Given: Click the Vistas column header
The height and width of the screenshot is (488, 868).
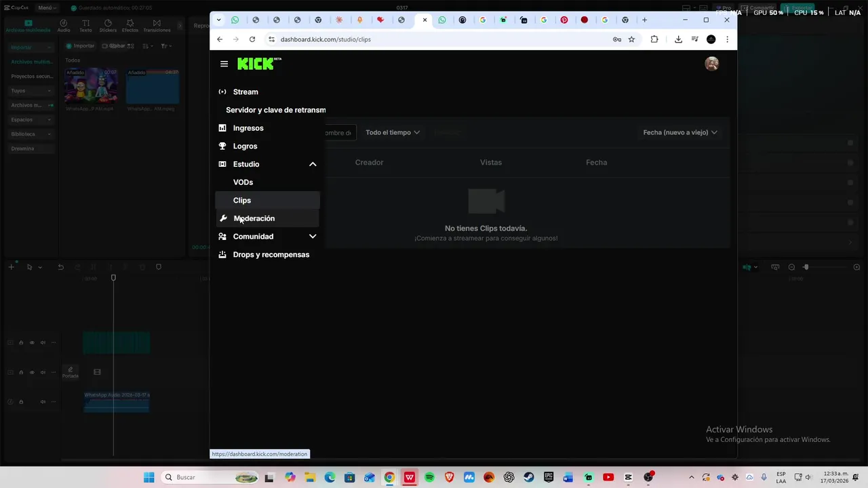Looking at the screenshot, I should pos(491,163).
